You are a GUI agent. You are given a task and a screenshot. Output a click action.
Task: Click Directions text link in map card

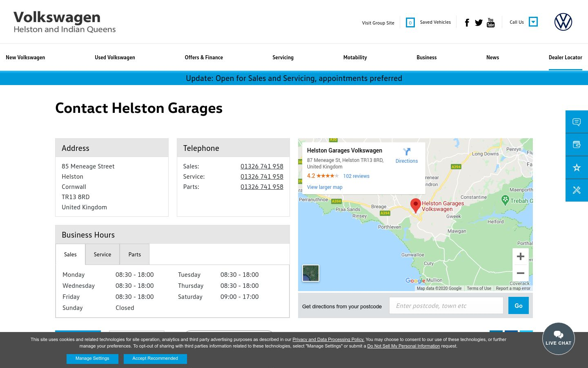pyautogui.click(x=407, y=161)
